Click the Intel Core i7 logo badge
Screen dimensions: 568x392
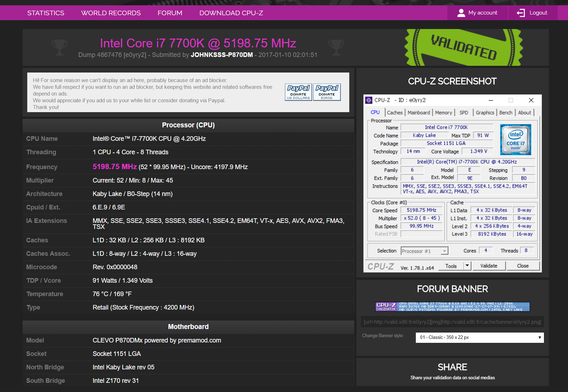tap(515, 139)
